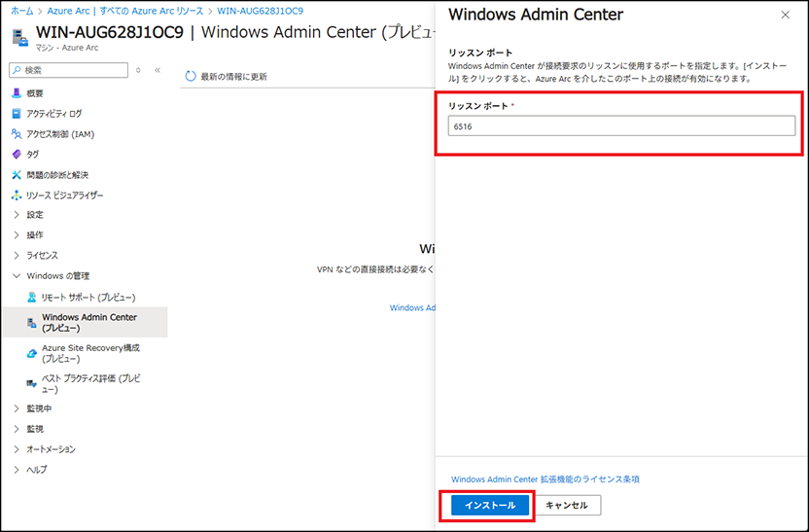Click the キャンセル button
Image resolution: width=809 pixels, height=532 pixels.
pyautogui.click(x=567, y=505)
